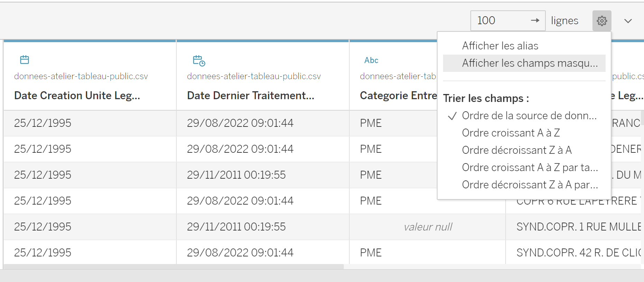Collapse the data preview with the chevron

[x=628, y=21]
